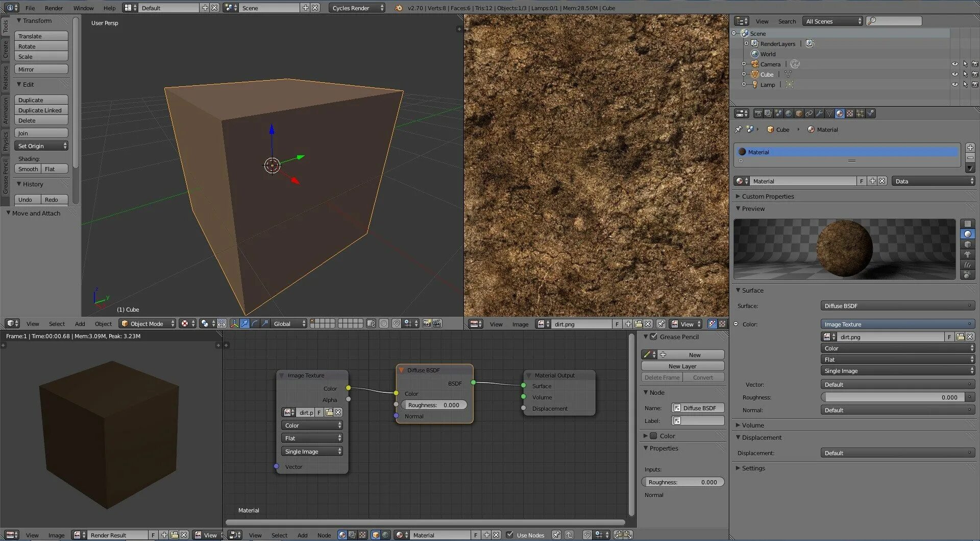Open the Help menu
This screenshot has width=980, height=541.
[109, 8]
